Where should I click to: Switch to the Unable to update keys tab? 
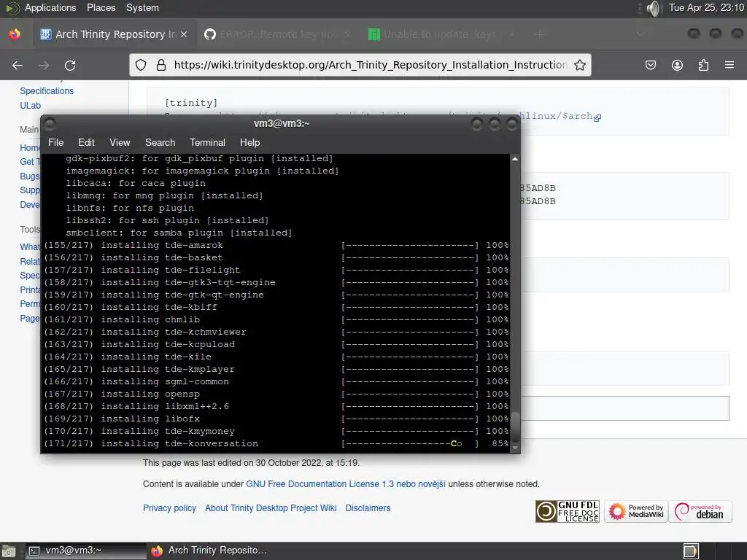pos(440,34)
